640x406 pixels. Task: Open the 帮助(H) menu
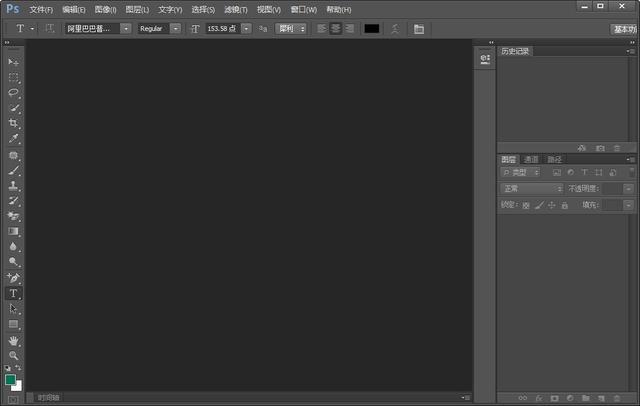[339, 9]
